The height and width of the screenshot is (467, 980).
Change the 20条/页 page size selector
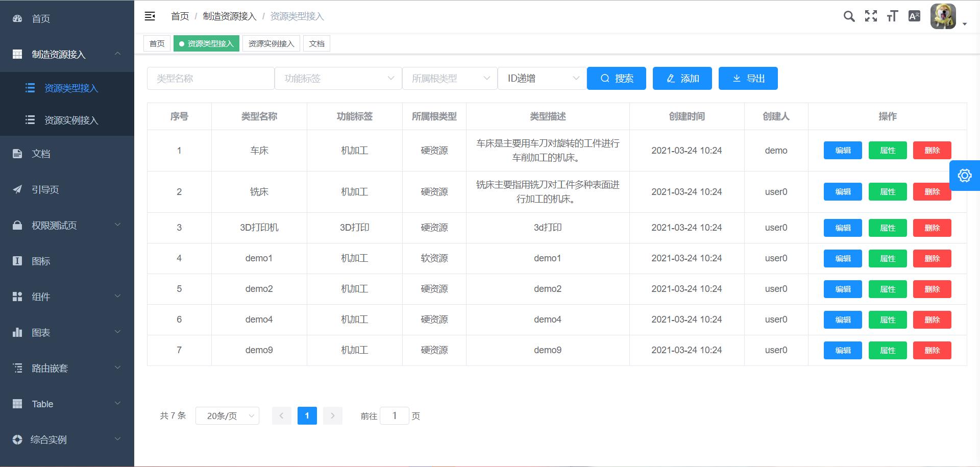pyautogui.click(x=227, y=416)
